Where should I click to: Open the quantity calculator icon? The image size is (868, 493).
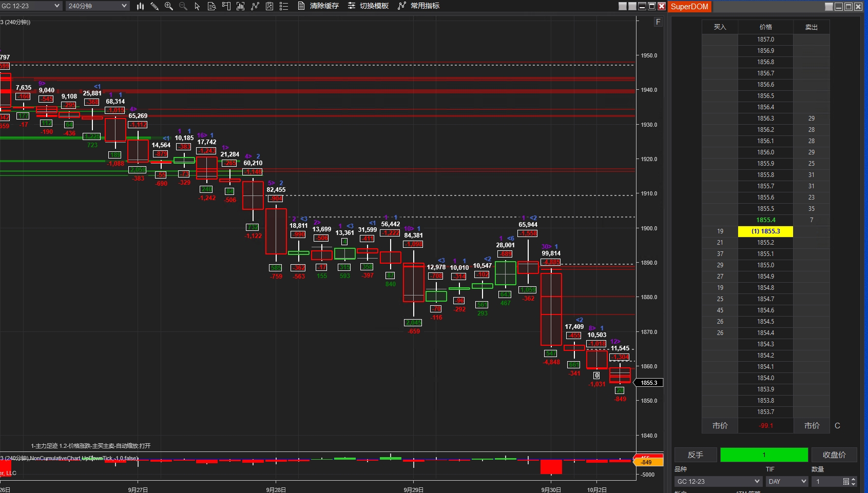tap(846, 481)
